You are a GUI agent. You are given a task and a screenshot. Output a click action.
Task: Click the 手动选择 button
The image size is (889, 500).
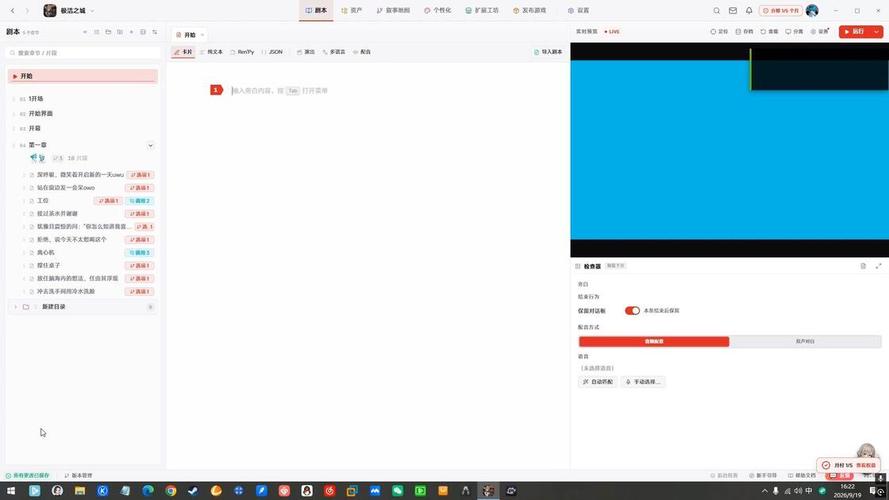[642, 382]
